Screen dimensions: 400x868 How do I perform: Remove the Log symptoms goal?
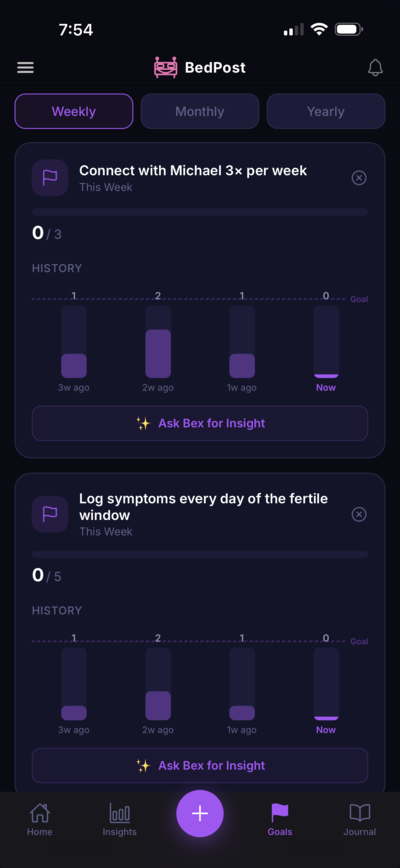point(359,514)
